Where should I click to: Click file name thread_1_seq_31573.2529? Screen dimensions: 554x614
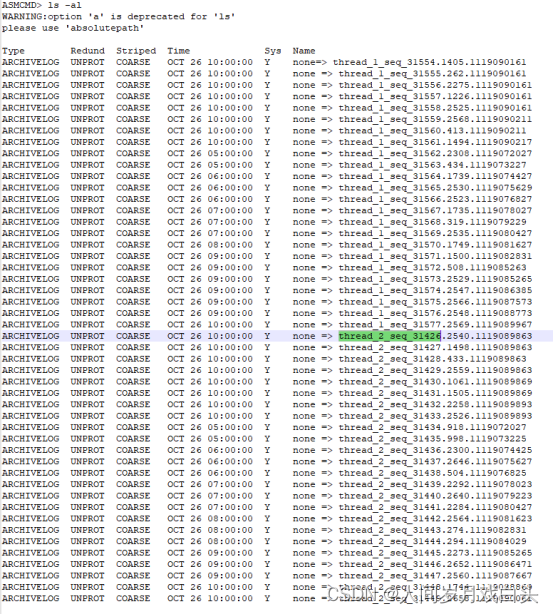(x=435, y=279)
